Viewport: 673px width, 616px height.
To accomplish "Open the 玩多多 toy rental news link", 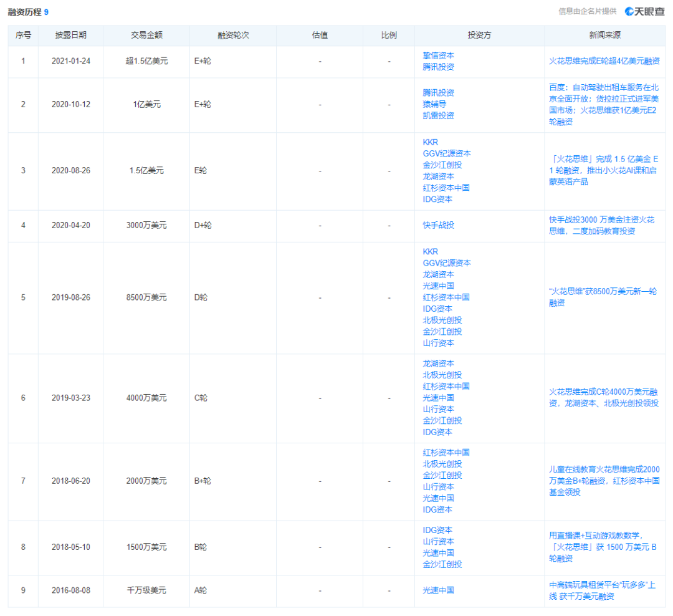I will tap(601, 590).
